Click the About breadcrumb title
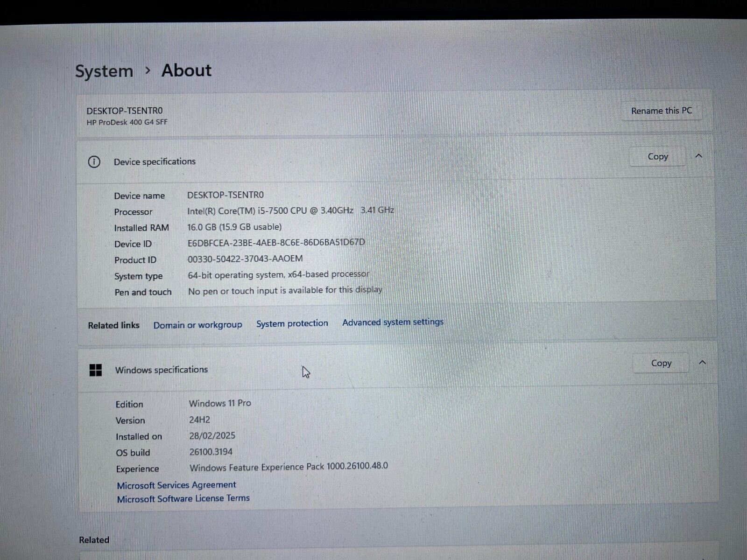747x560 pixels. 186,70
